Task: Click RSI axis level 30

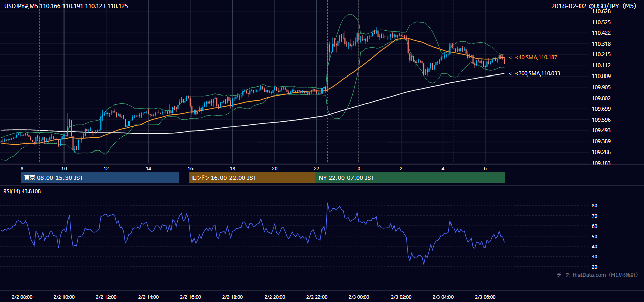Action: pos(595,257)
